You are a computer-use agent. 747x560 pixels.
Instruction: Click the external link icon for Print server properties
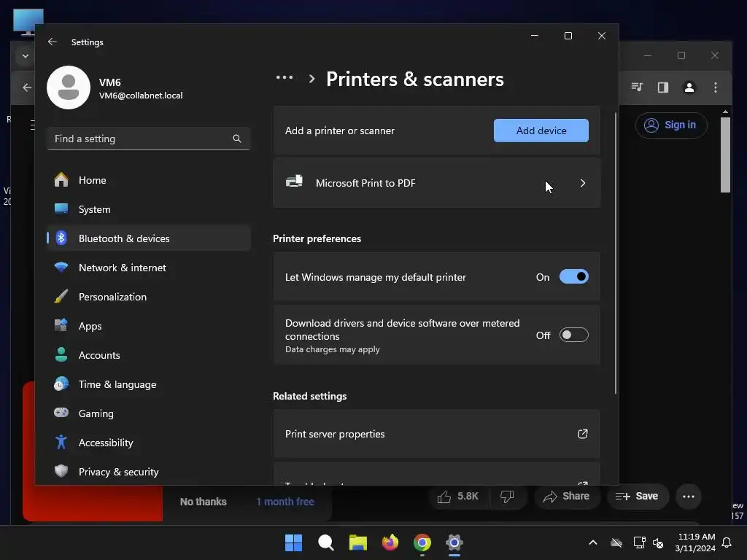click(x=583, y=434)
